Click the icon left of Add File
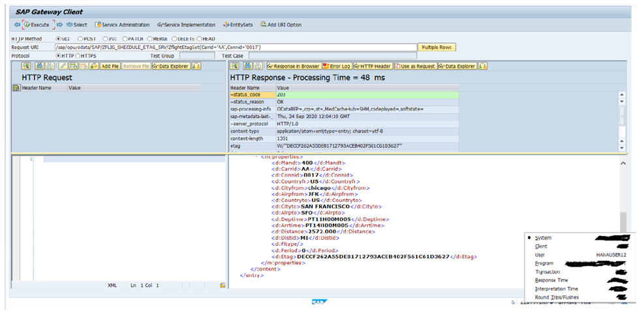 point(94,66)
